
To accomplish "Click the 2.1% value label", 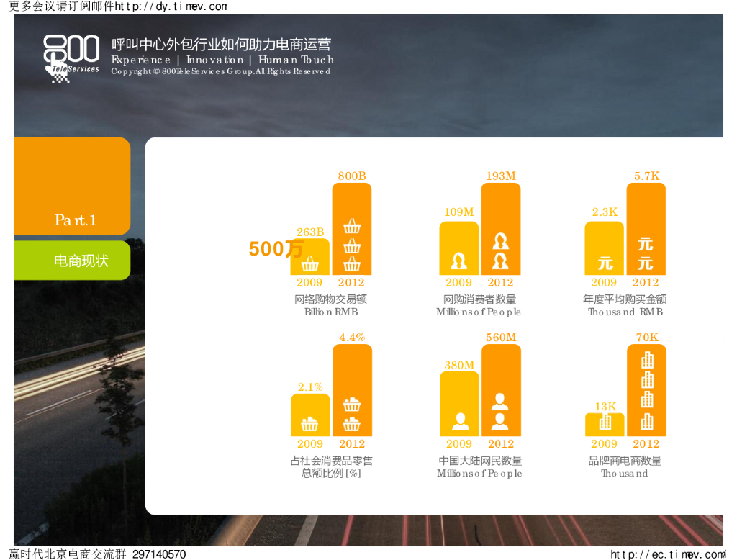I will [x=310, y=387].
